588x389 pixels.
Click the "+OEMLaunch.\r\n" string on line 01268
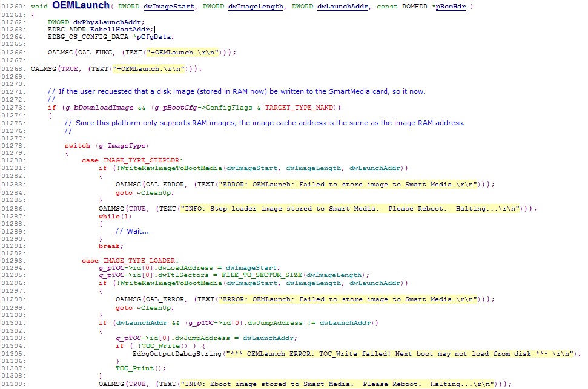(149, 69)
